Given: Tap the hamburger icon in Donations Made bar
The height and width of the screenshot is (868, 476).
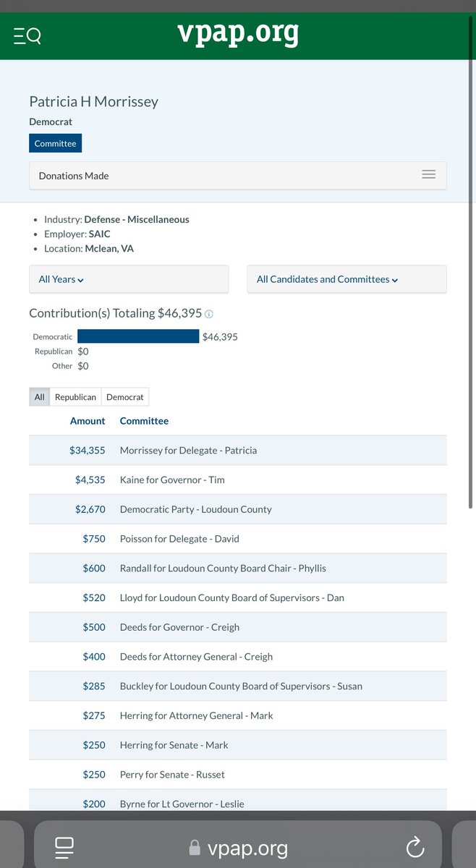Looking at the screenshot, I should click(x=428, y=175).
